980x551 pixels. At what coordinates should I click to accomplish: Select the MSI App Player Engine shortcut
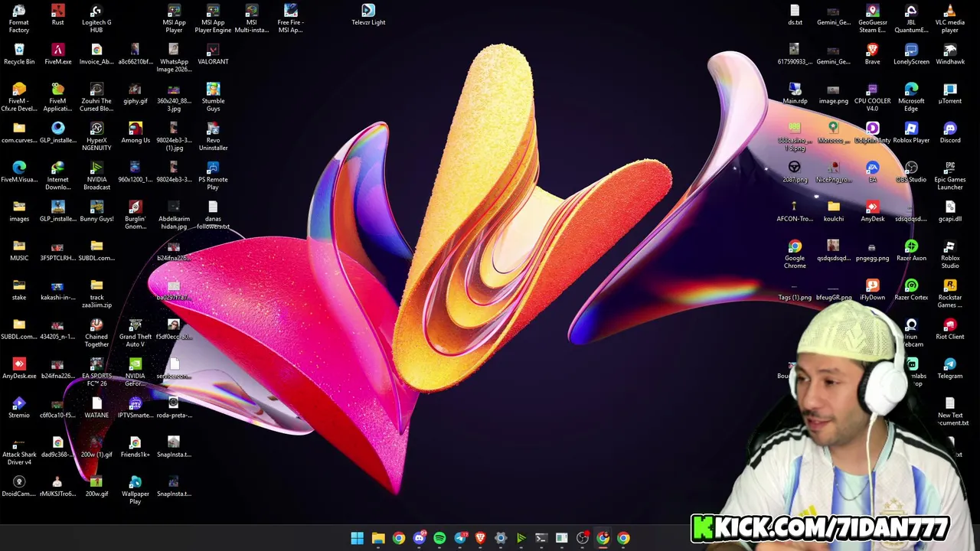[x=213, y=18]
